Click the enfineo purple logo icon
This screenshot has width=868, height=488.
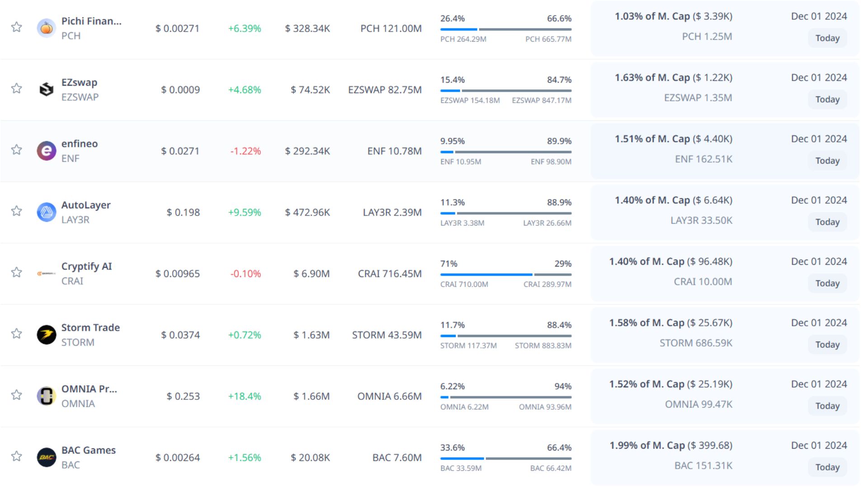coord(46,151)
